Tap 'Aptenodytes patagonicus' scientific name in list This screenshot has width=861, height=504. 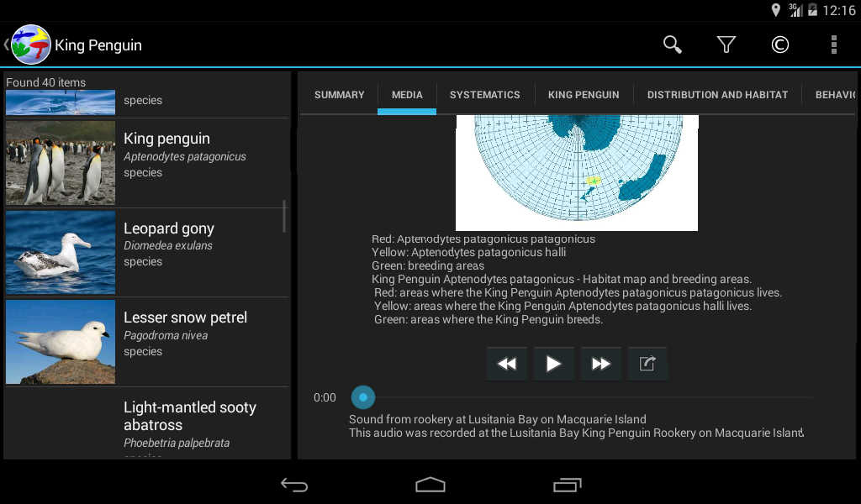[x=184, y=157]
